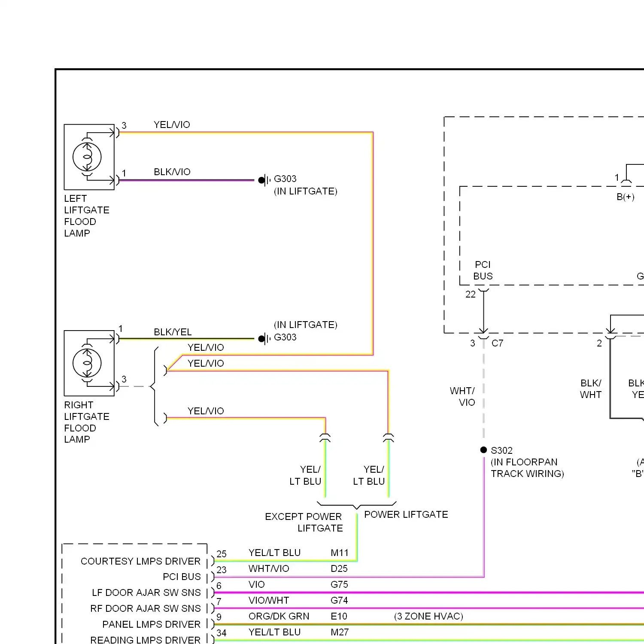
Task: Click the D25 circuit code
Action: coord(339,568)
